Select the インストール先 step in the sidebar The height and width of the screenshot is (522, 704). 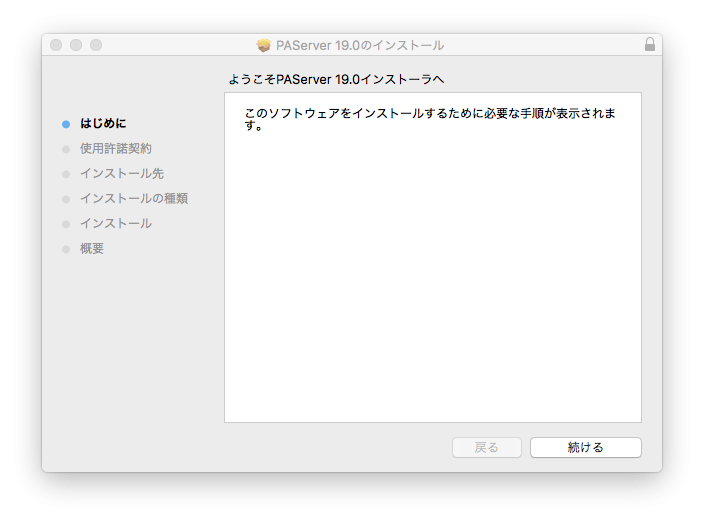click(122, 174)
